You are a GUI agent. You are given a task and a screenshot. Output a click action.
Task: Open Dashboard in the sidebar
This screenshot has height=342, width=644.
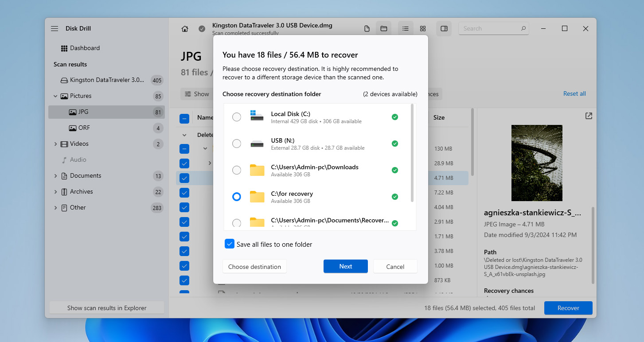tap(85, 48)
